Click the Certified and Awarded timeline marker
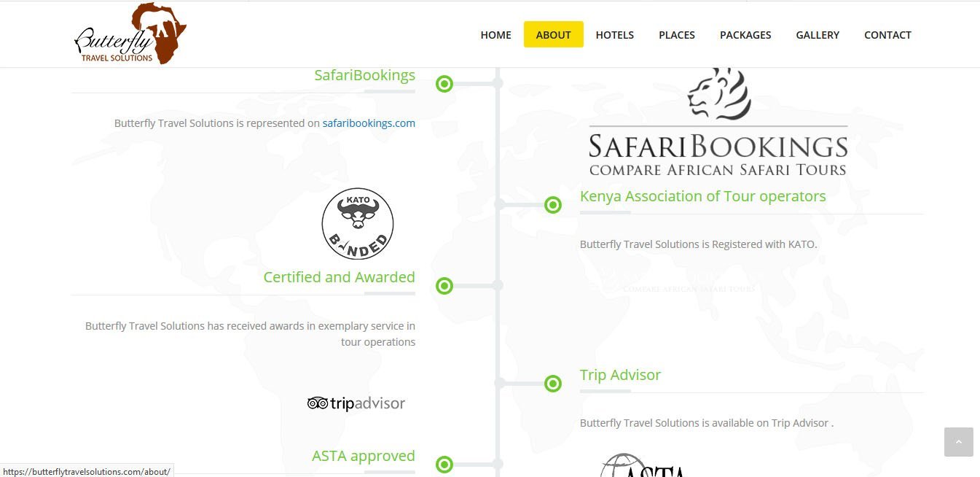 [444, 286]
